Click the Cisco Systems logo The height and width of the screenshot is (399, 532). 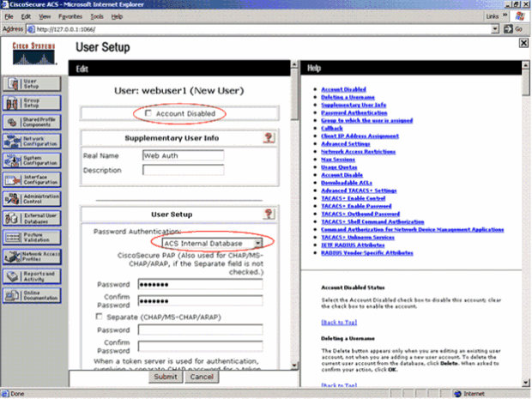pos(33,53)
